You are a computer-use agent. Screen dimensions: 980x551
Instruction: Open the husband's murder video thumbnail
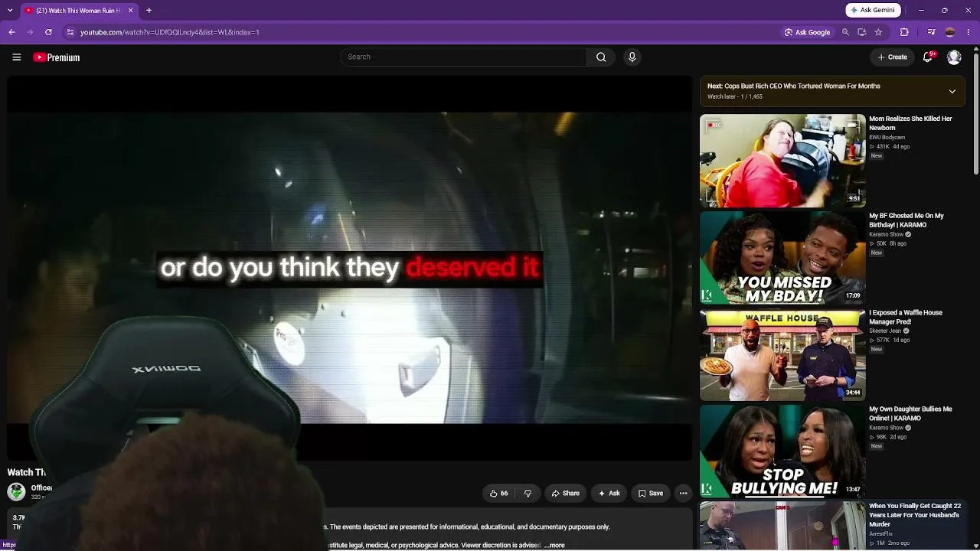coord(782,526)
